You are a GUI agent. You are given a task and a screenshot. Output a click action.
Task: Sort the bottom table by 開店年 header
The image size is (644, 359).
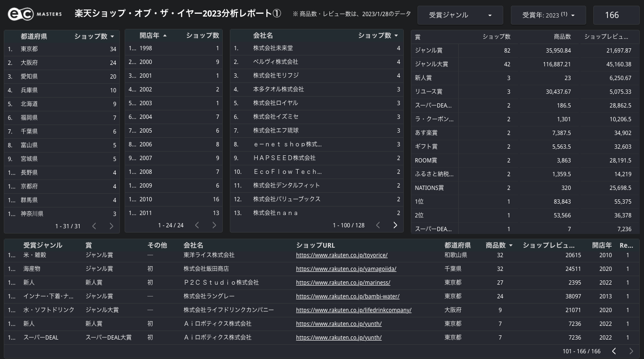coord(602,245)
